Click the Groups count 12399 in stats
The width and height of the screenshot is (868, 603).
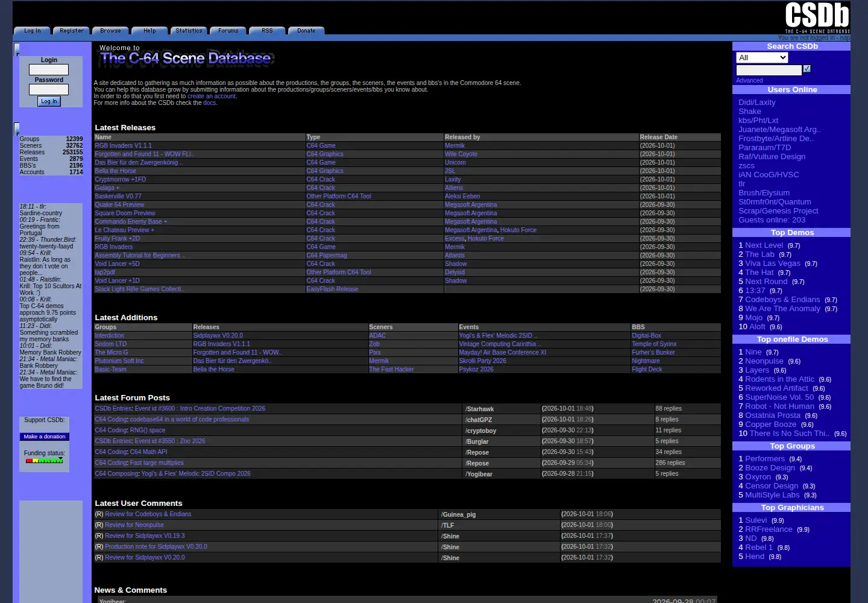pos(74,139)
